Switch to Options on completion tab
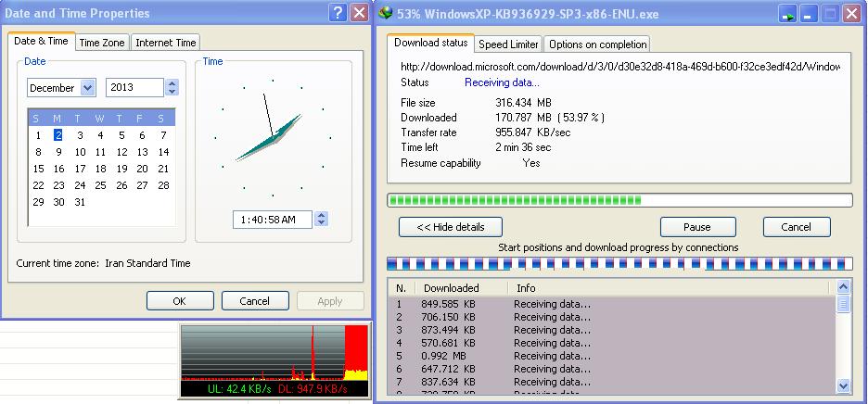Viewport: 868px width, 404px height. 598,44
